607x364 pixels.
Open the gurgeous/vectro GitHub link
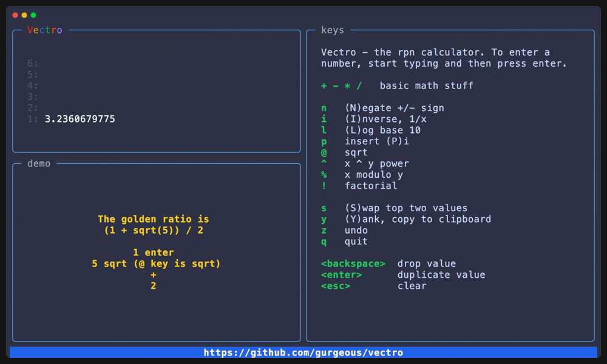[x=303, y=352]
